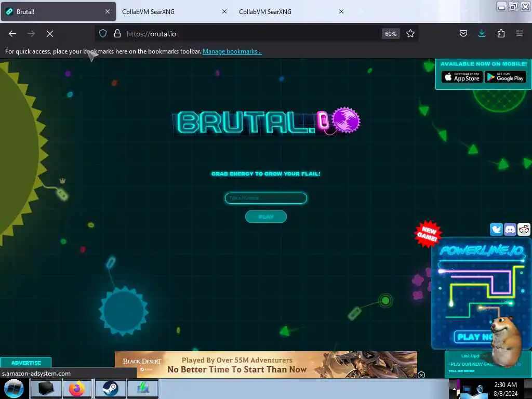The image size is (532, 399).
Task: Click the App Store download badge
Action: tap(462, 77)
